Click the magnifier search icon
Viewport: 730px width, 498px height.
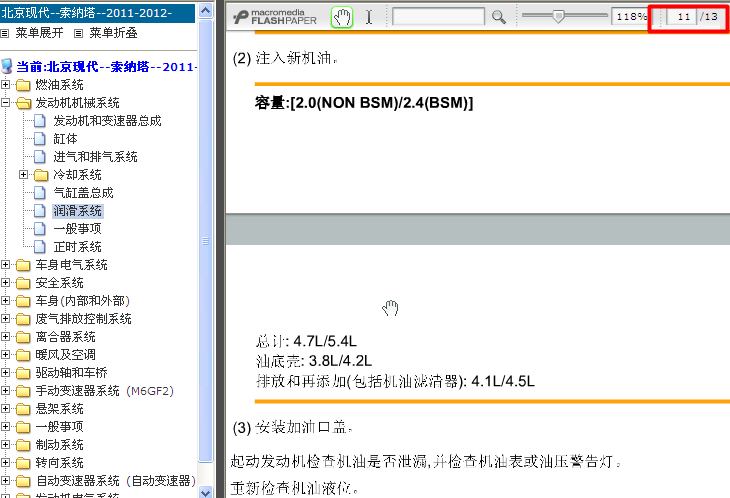tap(499, 17)
